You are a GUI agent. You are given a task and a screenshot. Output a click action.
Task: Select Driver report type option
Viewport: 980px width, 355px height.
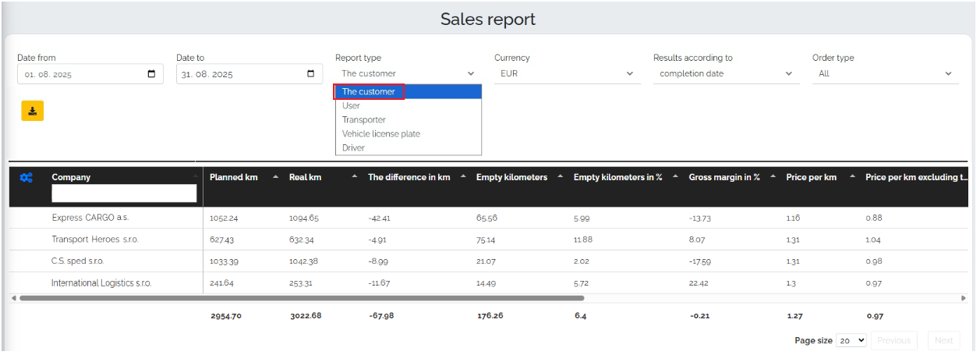353,148
